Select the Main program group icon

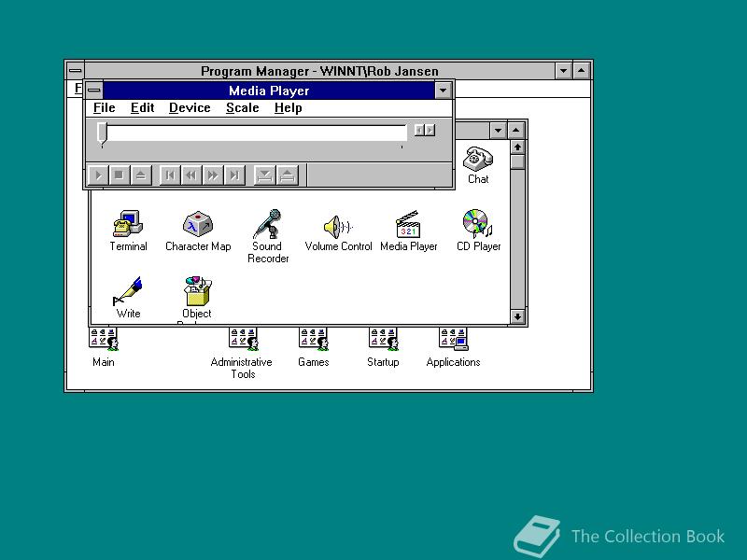tap(104, 339)
